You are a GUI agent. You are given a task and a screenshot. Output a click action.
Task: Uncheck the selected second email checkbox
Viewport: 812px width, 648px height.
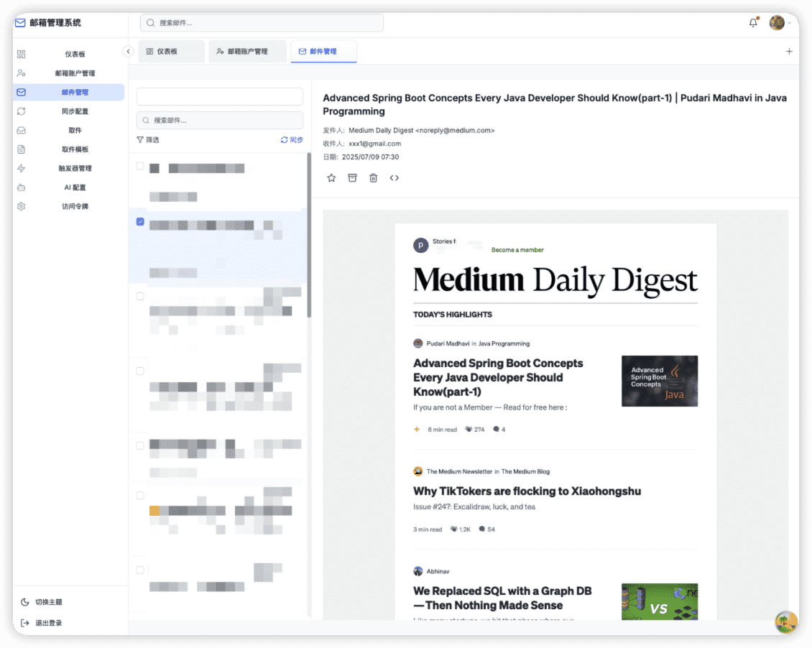[140, 221]
